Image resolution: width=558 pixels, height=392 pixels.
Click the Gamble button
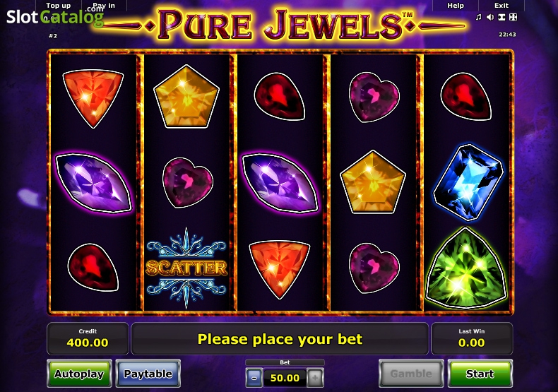pyautogui.click(x=411, y=374)
